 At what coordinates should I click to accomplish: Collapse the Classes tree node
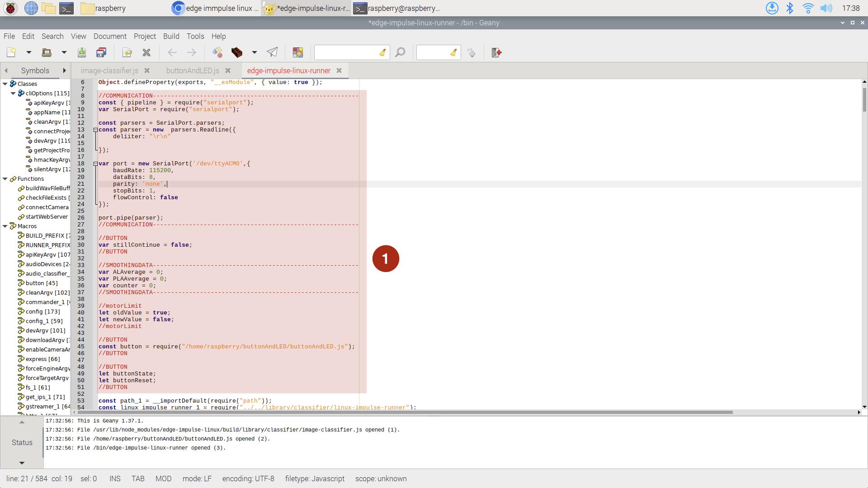[5, 84]
